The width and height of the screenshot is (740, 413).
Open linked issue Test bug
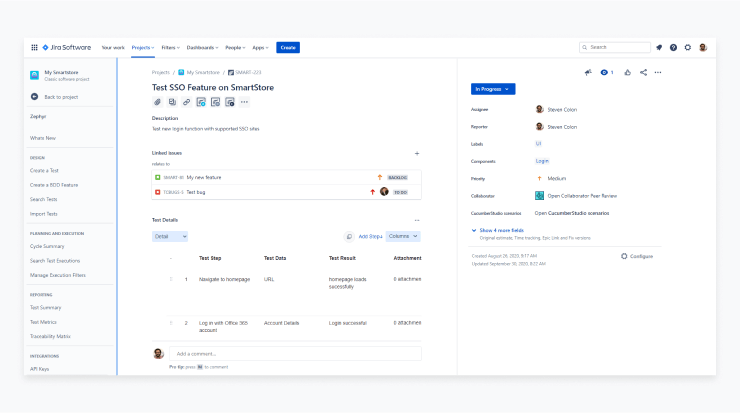click(196, 192)
